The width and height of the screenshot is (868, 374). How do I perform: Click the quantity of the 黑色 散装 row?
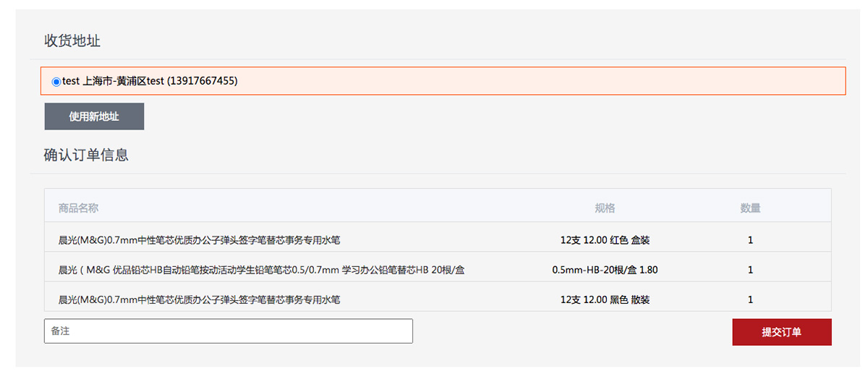coord(750,299)
